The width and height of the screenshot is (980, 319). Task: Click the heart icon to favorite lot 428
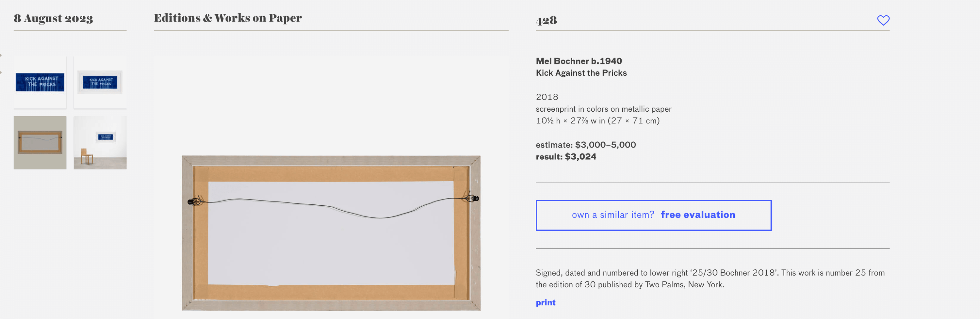click(883, 20)
